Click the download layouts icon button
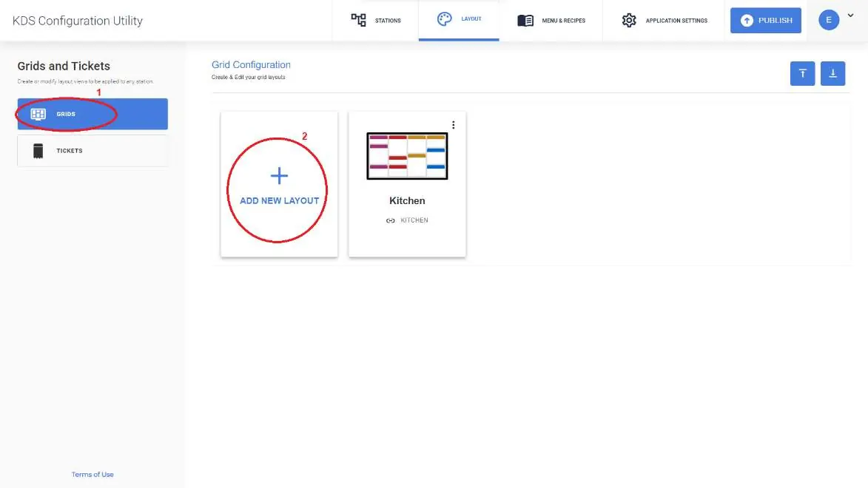Image resolution: width=868 pixels, height=488 pixels. [832, 74]
